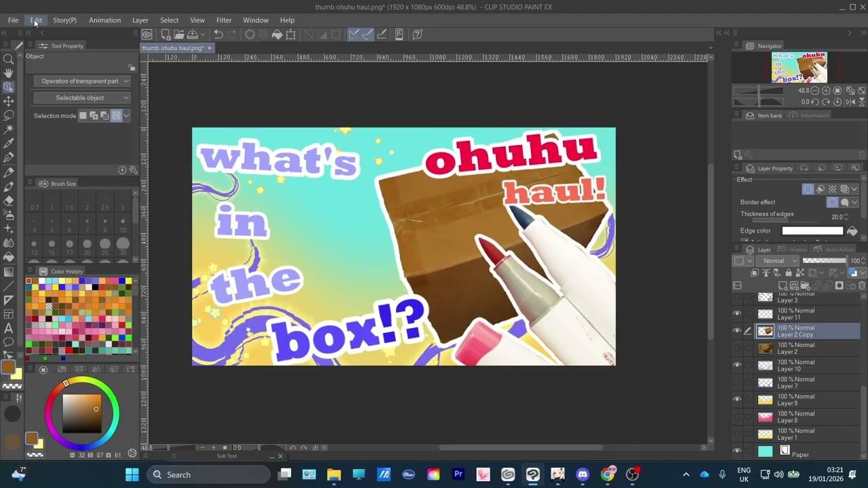Image resolution: width=868 pixels, height=488 pixels.
Task: Select the Eyedropper tool
Action: [9, 144]
